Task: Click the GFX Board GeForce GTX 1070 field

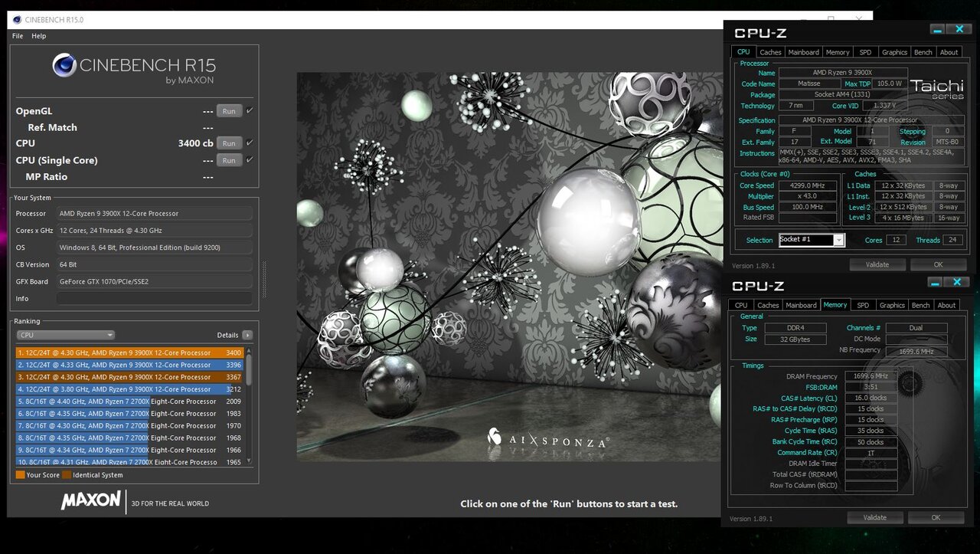Action: point(154,281)
